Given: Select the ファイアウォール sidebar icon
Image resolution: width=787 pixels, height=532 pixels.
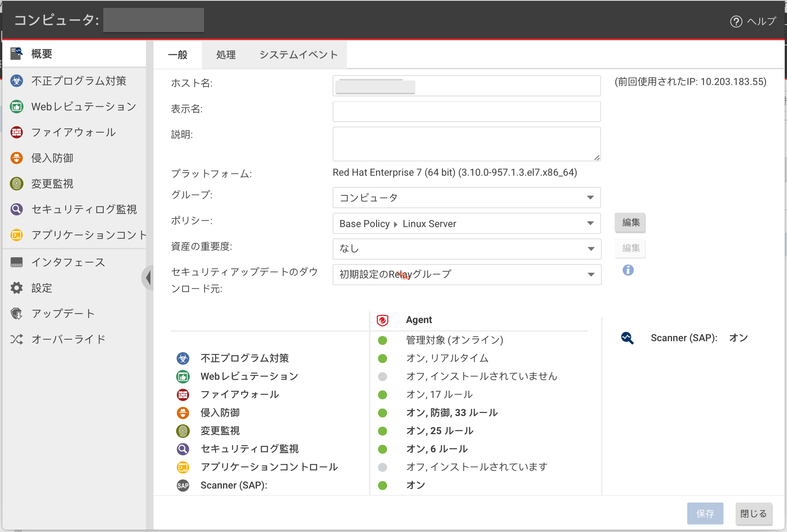Looking at the screenshot, I should (x=17, y=132).
